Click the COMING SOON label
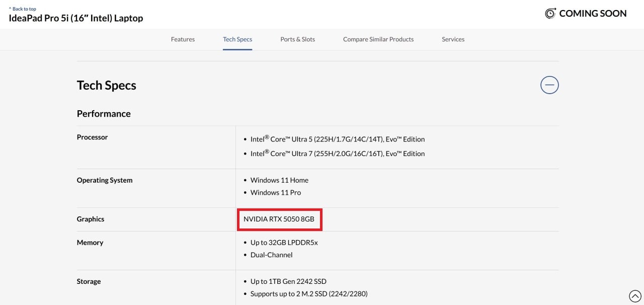Viewport: 644px width, 305px height. (x=593, y=14)
